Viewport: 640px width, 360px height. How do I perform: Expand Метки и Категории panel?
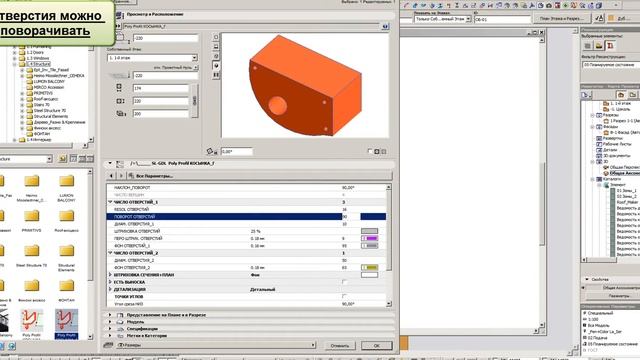pos(110,336)
